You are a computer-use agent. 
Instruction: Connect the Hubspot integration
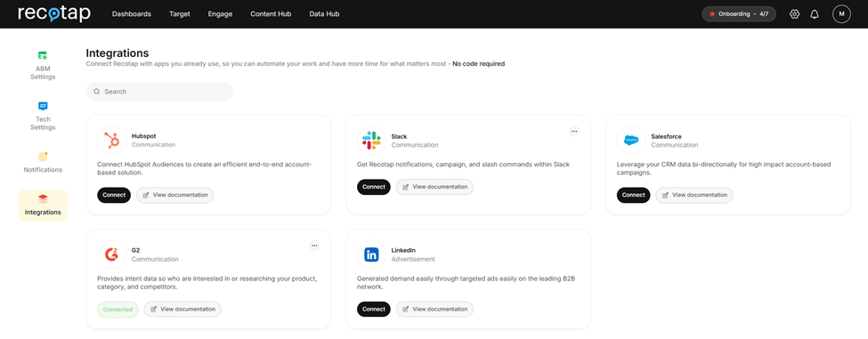click(x=114, y=195)
